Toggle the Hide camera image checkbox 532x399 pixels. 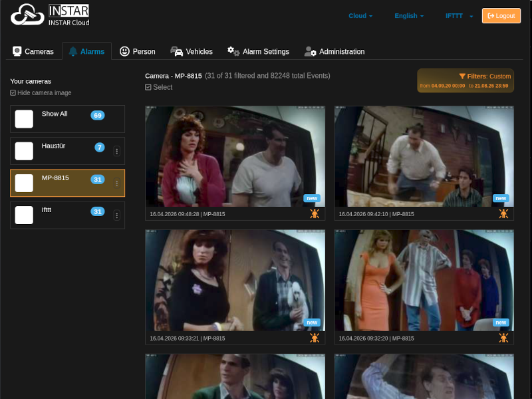pyautogui.click(x=13, y=92)
